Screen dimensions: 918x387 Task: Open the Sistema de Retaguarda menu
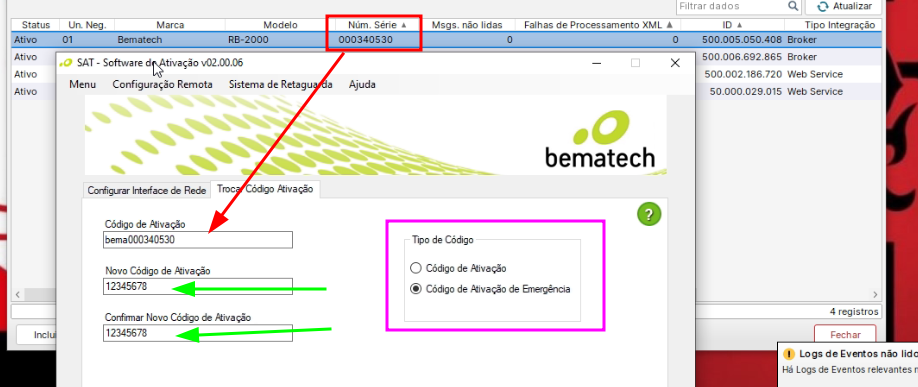pyautogui.click(x=280, y=84)
